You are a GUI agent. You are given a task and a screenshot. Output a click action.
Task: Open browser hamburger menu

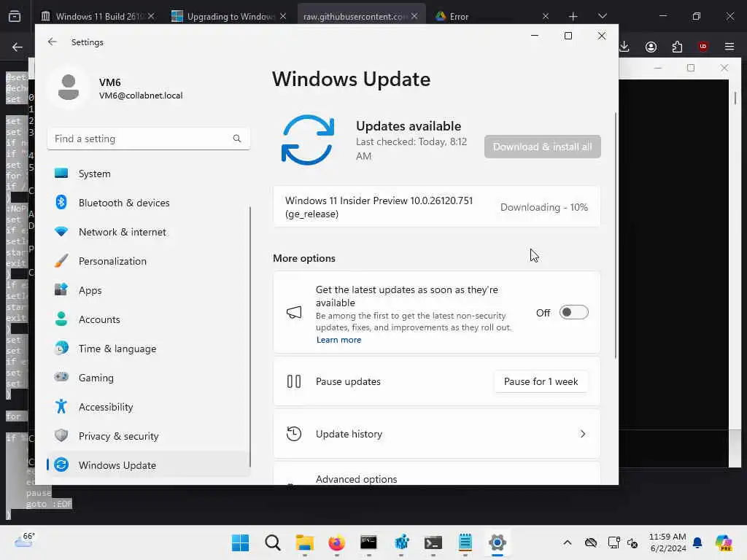(x=729, y=47)
